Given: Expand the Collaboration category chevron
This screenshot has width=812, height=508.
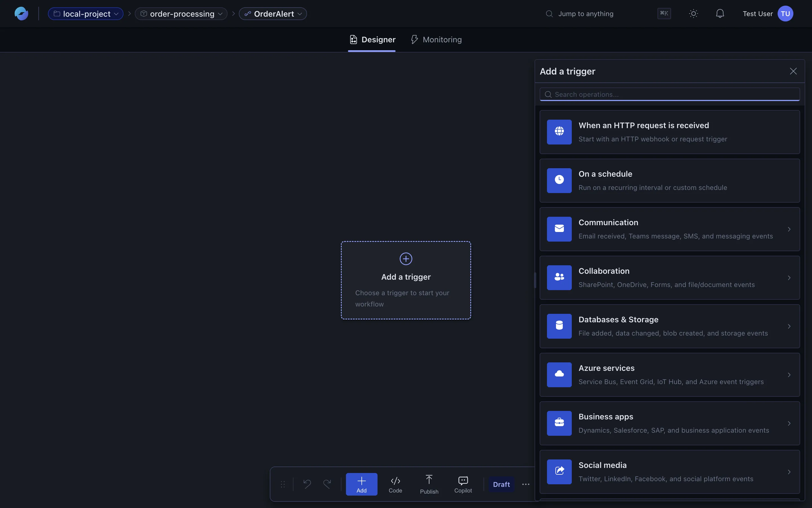Looking at the screenshot, I should [x=789, y=278].
